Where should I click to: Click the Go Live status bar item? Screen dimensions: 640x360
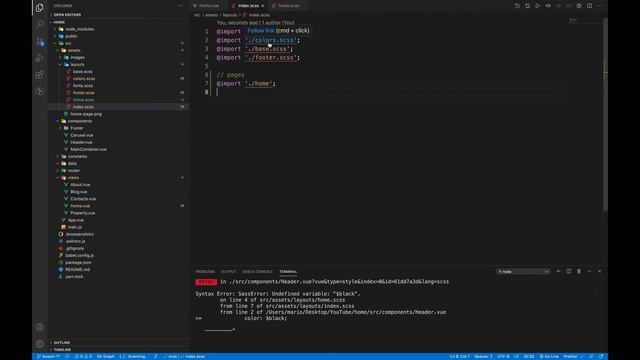click(x=549, y=356)
